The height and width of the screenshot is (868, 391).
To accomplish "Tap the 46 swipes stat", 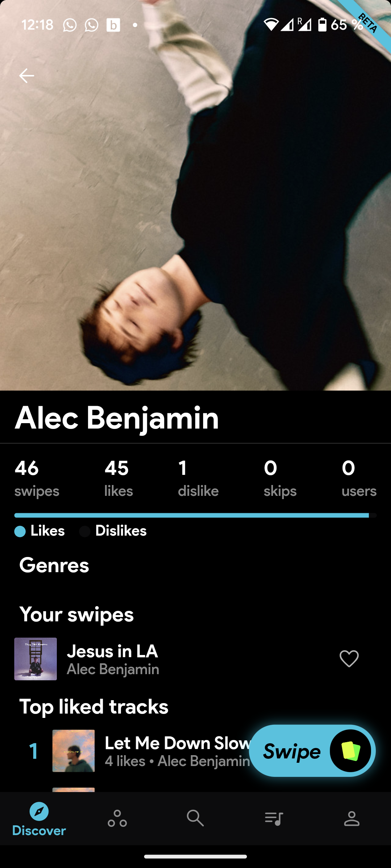I will pos(37,477).
